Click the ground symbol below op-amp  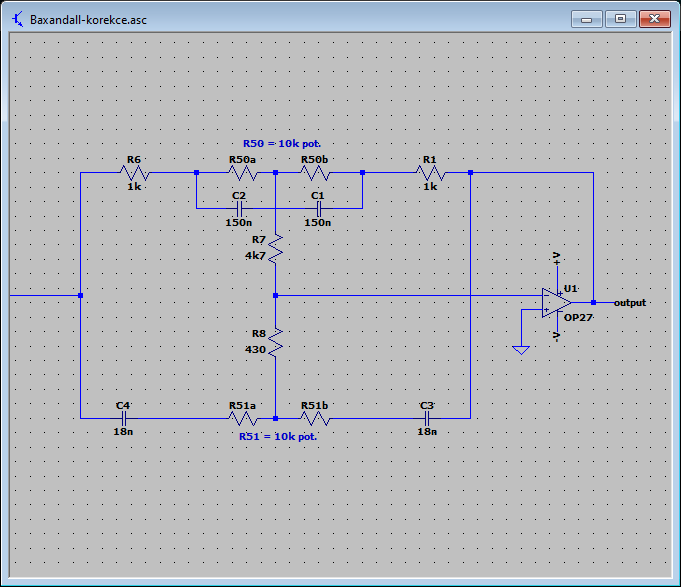coord(521,350)
